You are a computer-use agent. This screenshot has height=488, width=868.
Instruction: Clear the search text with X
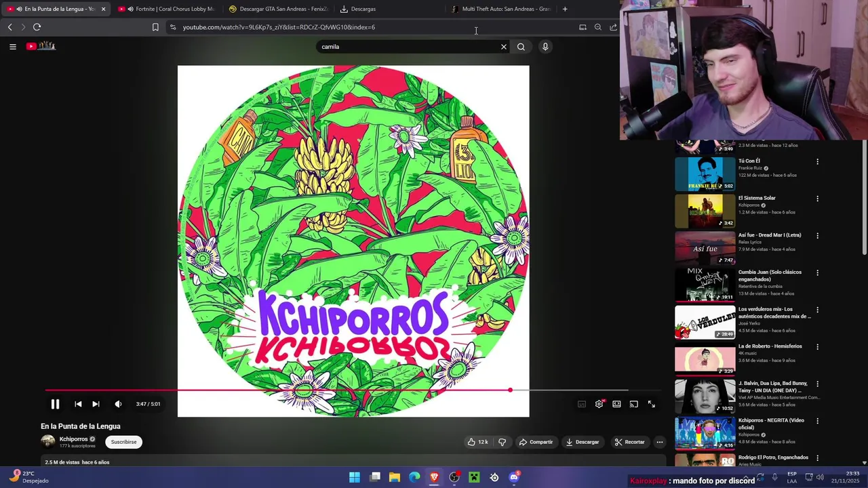point(504,47)
